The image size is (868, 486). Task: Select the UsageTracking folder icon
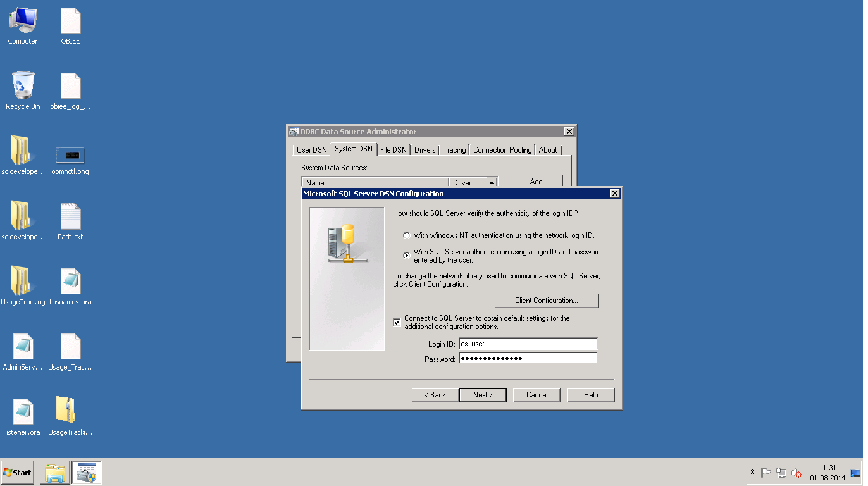pos(23,286)
